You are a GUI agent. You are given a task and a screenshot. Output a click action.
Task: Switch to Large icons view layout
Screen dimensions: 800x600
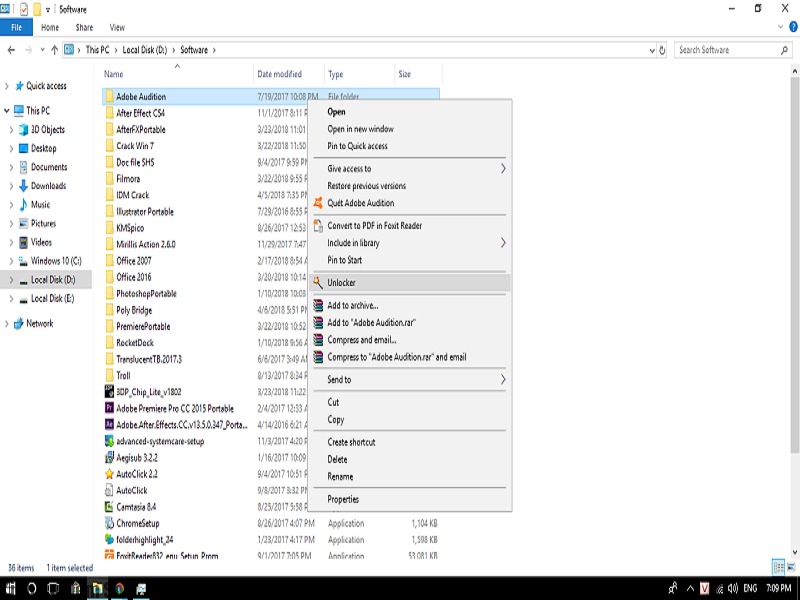[791, 567]
